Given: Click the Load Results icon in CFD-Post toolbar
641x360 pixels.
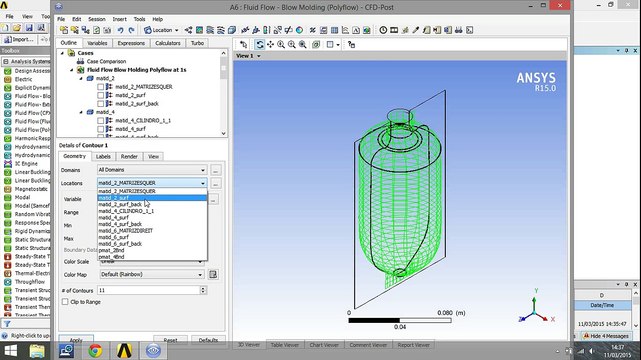Looking at the screenshot, I should [64, 30].
